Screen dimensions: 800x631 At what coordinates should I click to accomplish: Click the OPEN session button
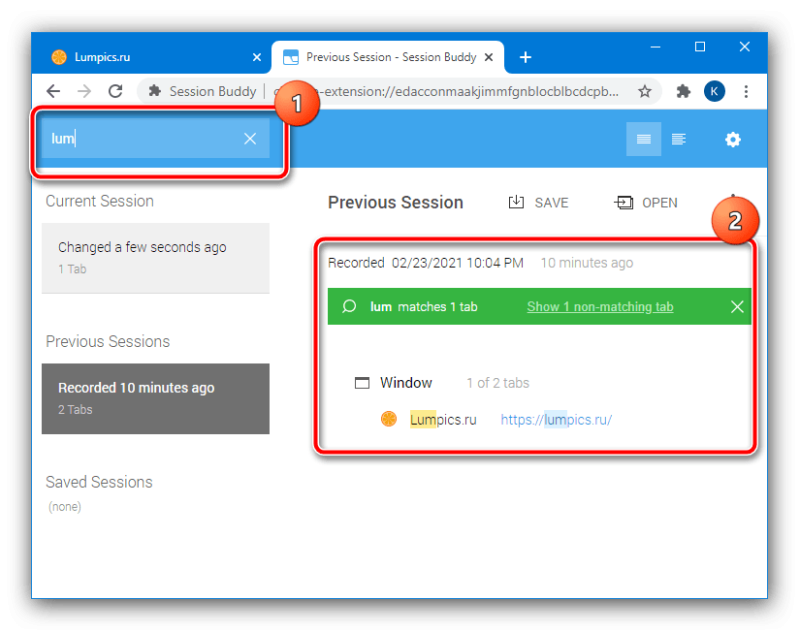[x=646, y=203]
